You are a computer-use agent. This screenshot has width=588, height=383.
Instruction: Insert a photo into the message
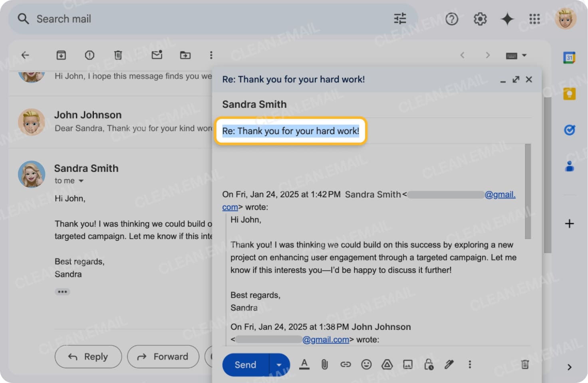407,364
